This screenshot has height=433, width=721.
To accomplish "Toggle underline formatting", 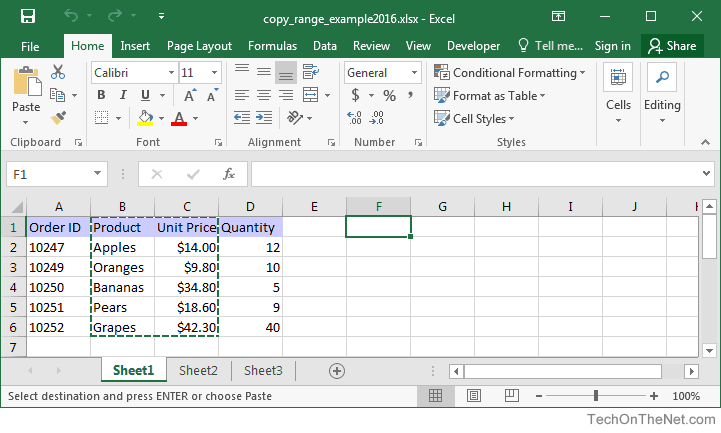I will [145, 95].
